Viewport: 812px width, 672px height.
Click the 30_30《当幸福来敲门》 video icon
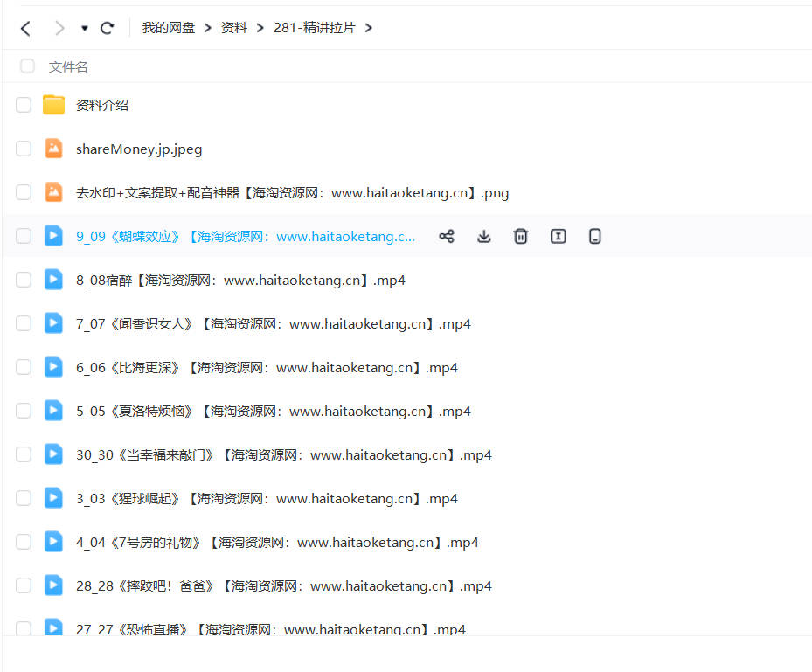tap(53, 454)
